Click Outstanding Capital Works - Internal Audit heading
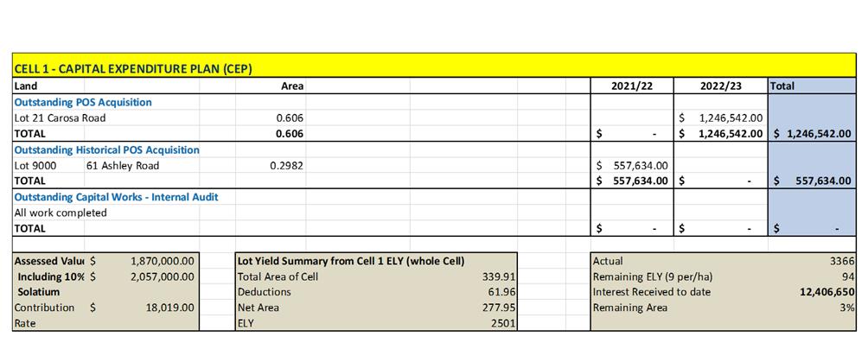Image resolution: width=868 pixels, height=343 pixels. point(116,197)
